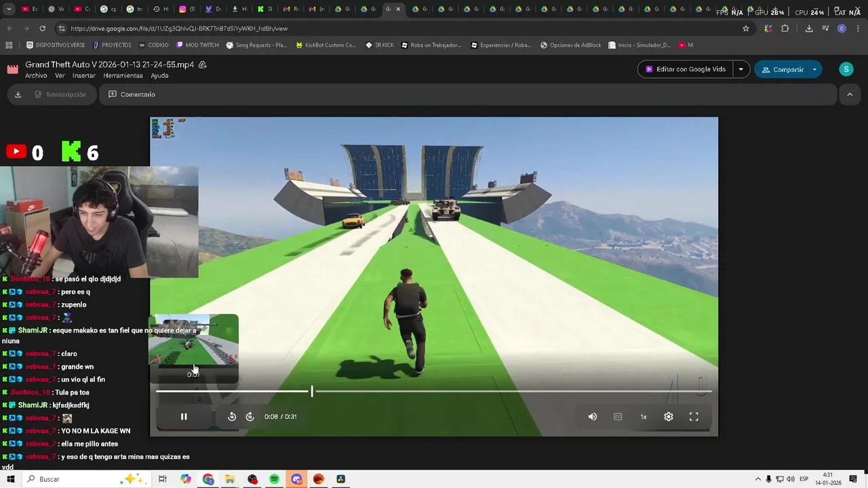Toggle closed captions in the video player
Image resolution: width=868 pixels, height=488 pixels.
tap(618, 417)
